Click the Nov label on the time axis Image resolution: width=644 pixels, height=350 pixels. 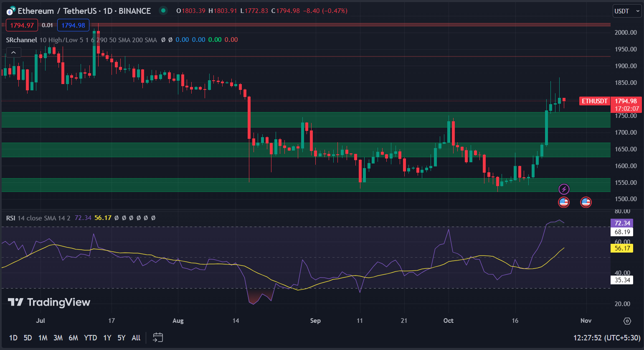(586, 321)
